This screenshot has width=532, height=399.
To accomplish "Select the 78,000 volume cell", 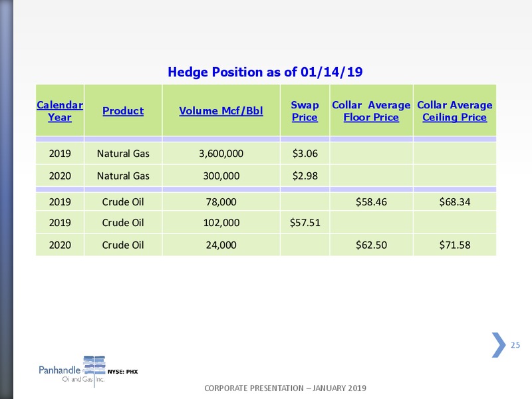I will (221, 202).
